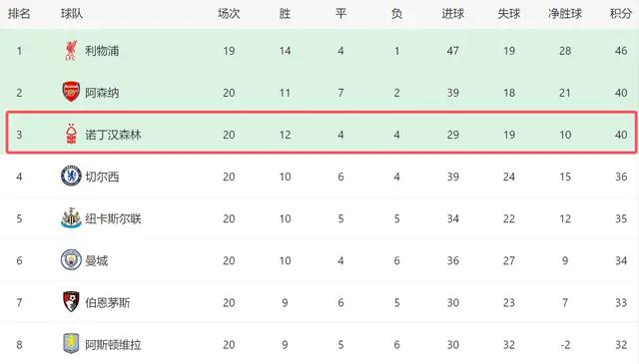
Task: Click Arsenal's 40 points cell
Action: tap(621, 93)
